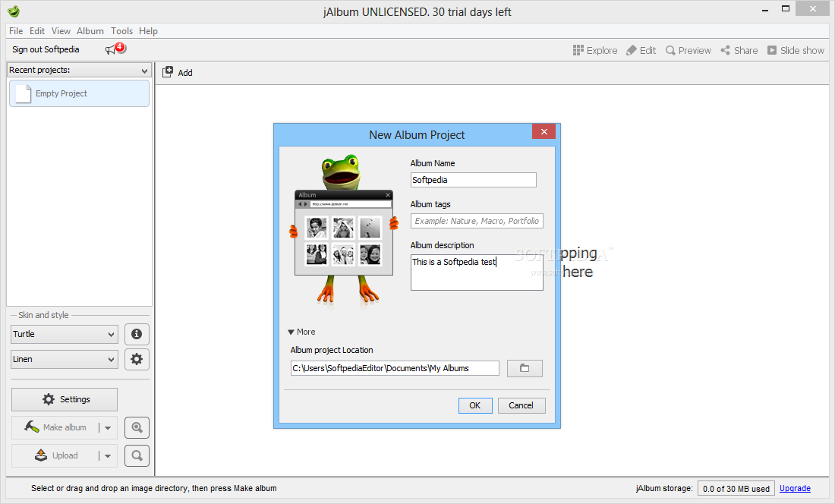Open the Linen style dropdown
835x504 pixels.
(64, 359)
